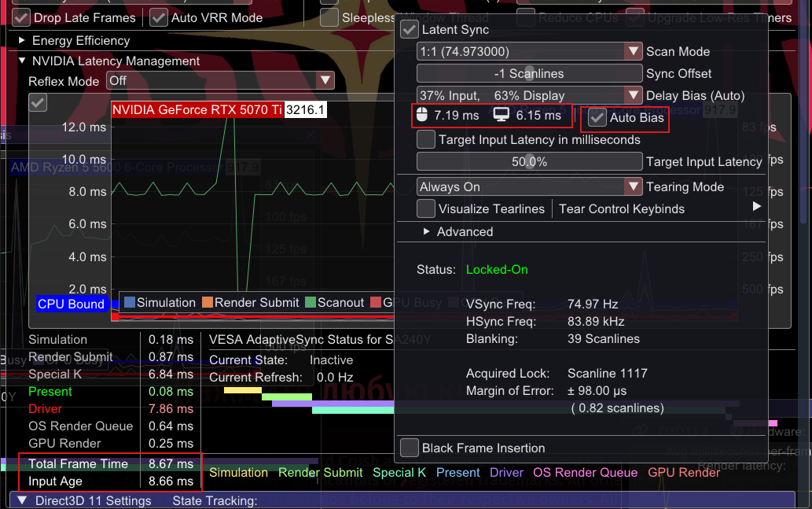Click the 6.15 ms display latency value
The height and width of the screenshot is (509, 812).
tap(538, 115)
